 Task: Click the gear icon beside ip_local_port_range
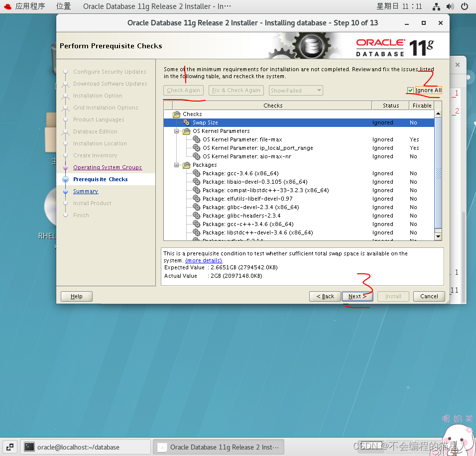click(197, 148)
